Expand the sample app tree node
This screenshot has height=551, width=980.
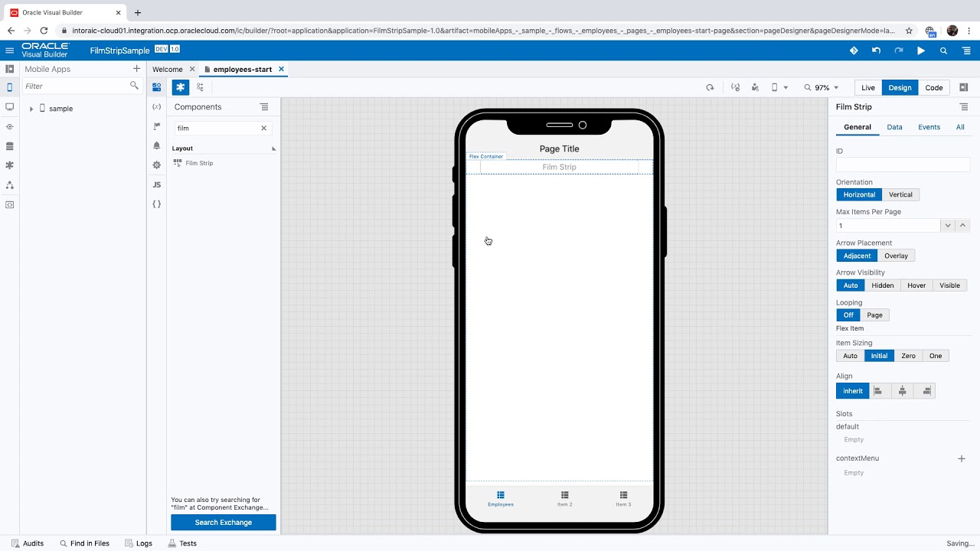pos(31,109)
